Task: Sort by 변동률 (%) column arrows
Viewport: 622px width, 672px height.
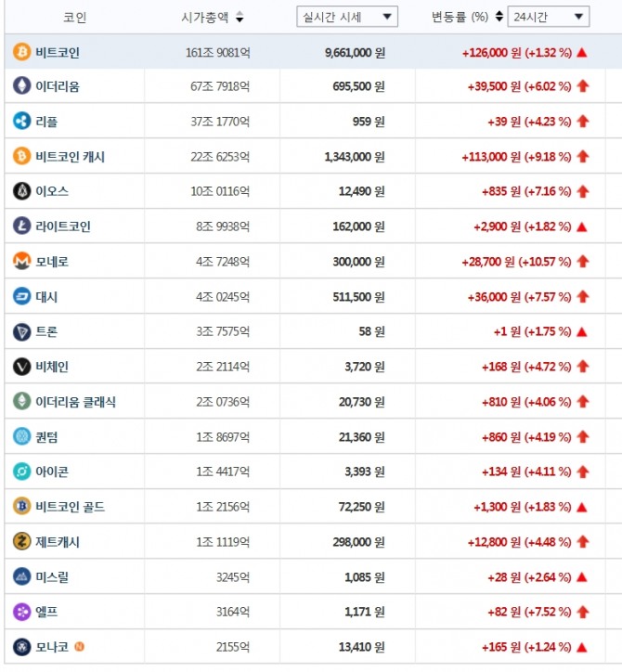Action: 499,17
